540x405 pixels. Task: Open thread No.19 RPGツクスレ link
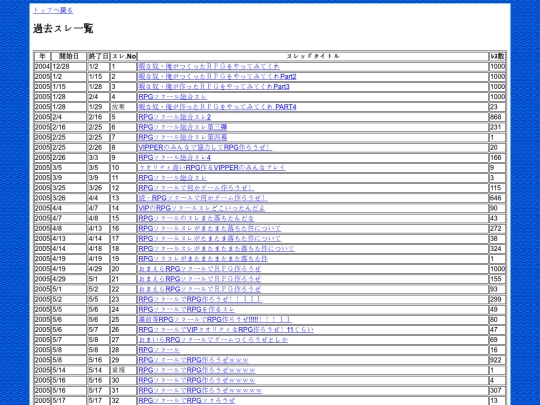pos(203,259)
